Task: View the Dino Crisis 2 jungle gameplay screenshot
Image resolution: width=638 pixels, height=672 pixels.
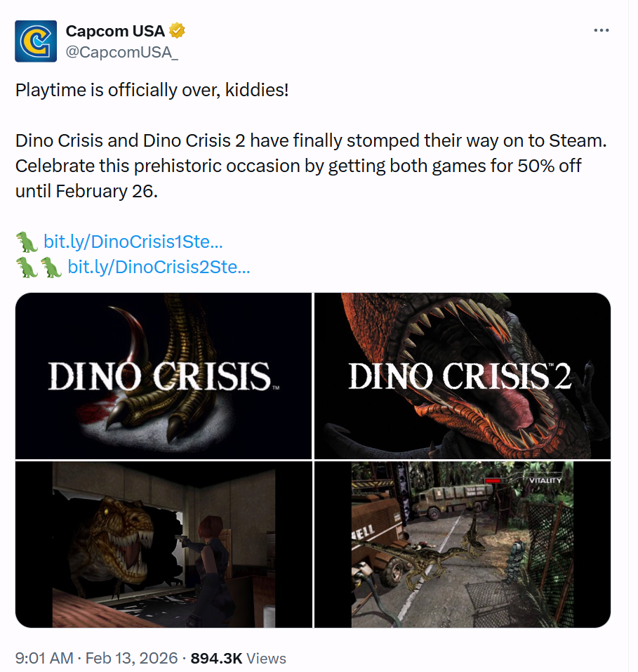Action: [x=462, y=544]
